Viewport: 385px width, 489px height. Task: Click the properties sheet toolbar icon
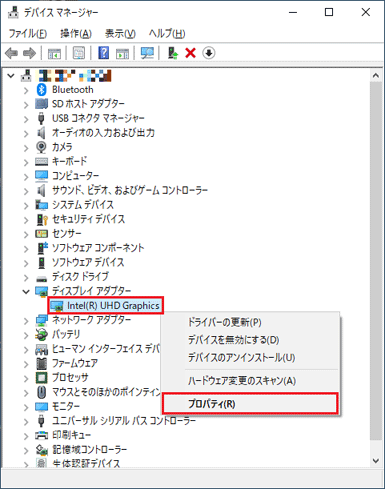point(79,53)
